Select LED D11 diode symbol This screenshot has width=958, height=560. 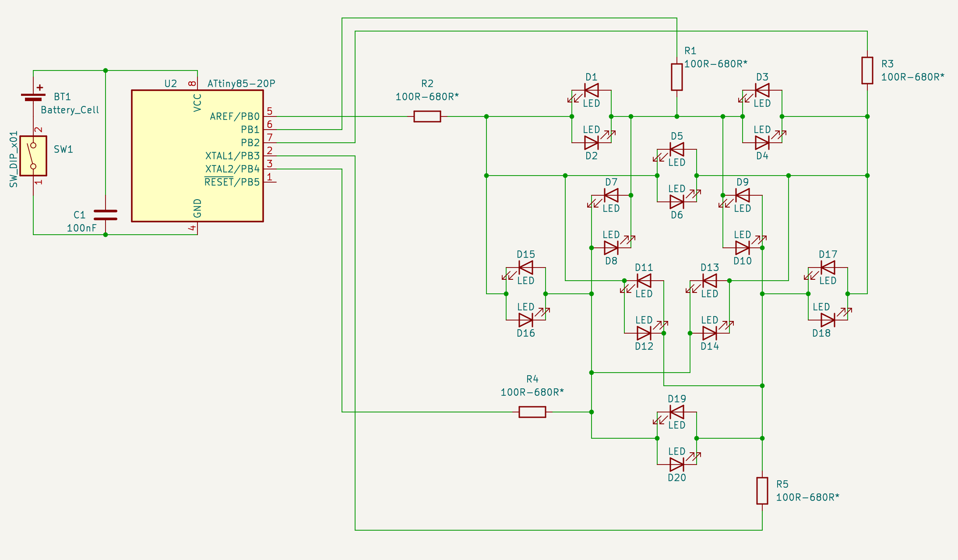click(644, 281)
